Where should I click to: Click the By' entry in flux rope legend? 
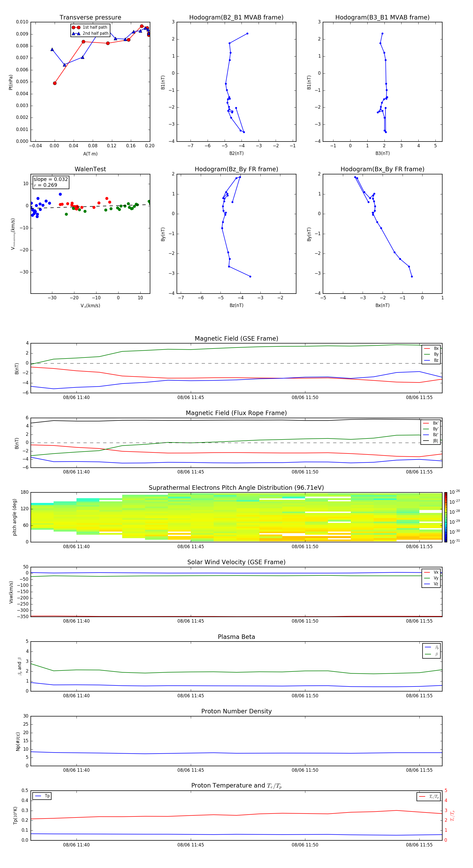(431, 429)
